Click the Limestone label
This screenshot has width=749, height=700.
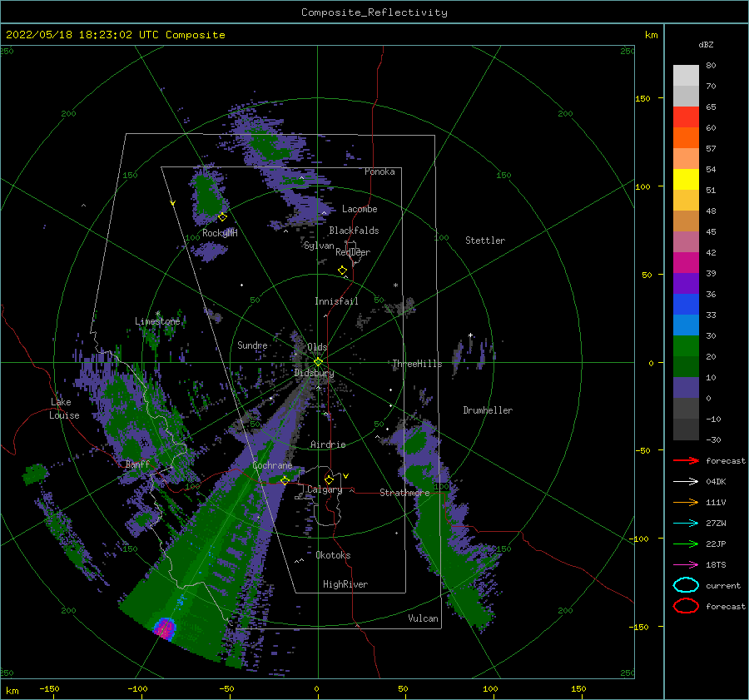point(157,321)
